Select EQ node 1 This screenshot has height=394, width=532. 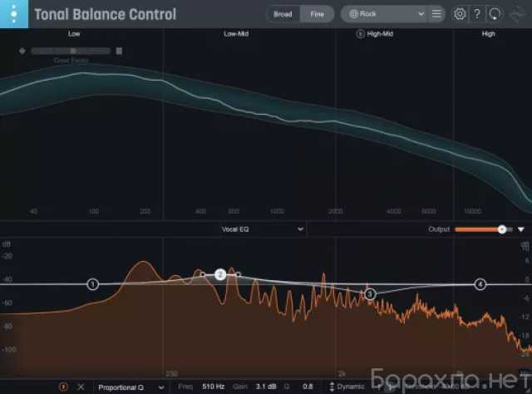[92, 284]
